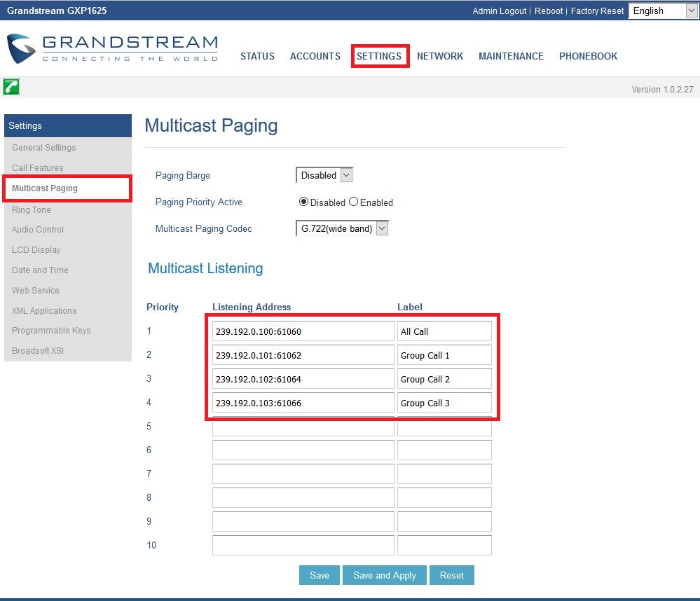This screenshot has height=601, width=700.
Task: Open the MAINTENANCE menu
Action: tap(511, 56)
